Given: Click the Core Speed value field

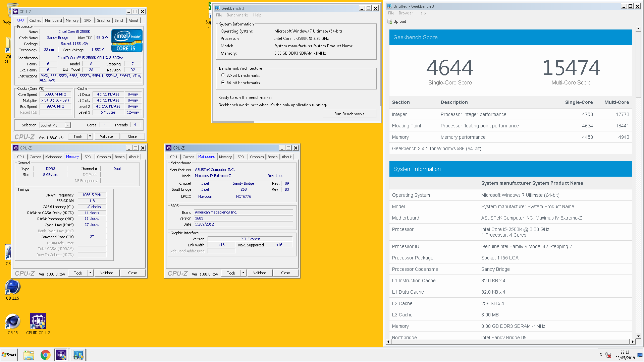Looking at the screenshot, I should coord(55,95).
